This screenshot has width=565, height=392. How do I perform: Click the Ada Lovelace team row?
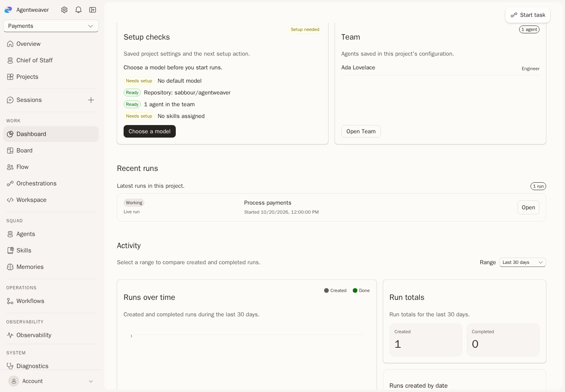(440, 68)
